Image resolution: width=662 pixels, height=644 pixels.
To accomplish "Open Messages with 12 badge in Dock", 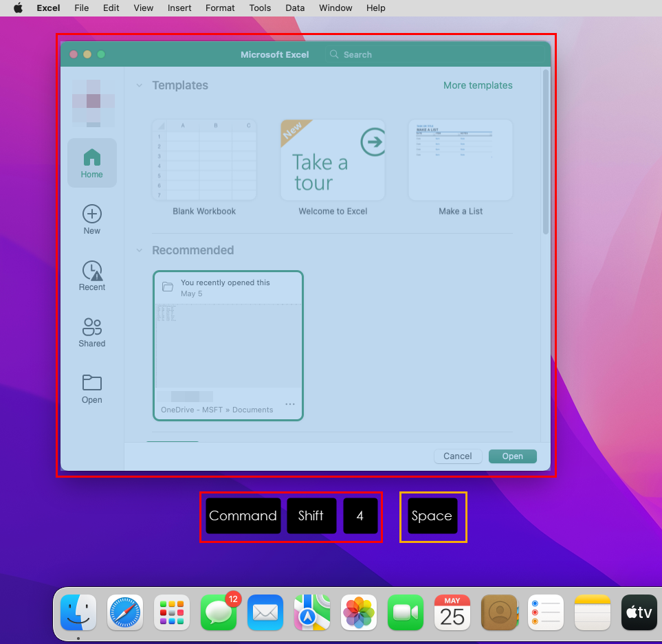I will 219,612.
